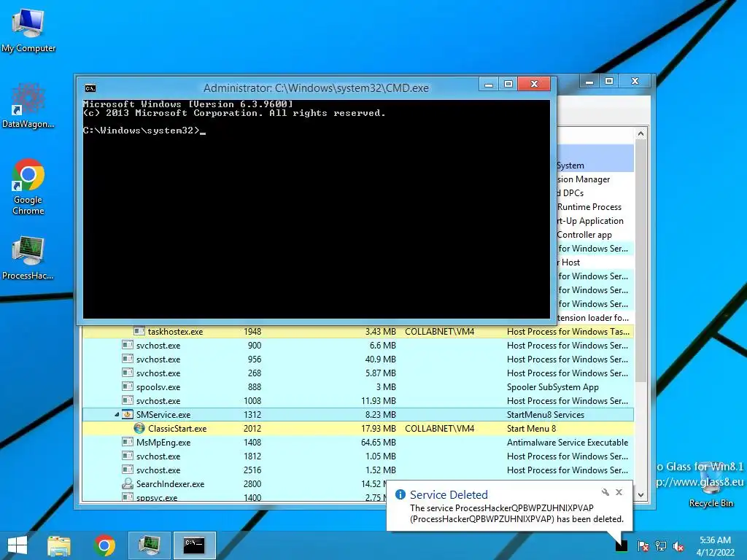Viewport: 747px width, 560px height.
Task: Click the PID cell 2012
Action: (x=252, y=428)
